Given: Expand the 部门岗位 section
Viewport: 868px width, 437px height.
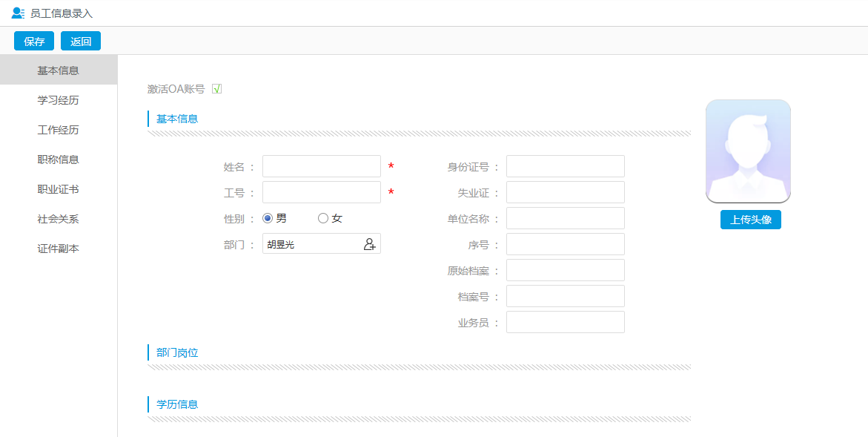Looking at the screenshot, I should (177, 352).
